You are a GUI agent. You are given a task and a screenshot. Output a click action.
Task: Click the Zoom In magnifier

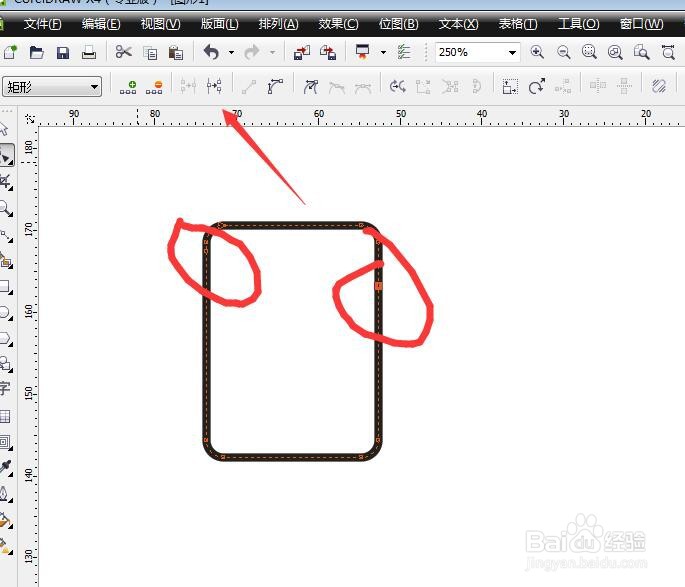pos(537,52)
